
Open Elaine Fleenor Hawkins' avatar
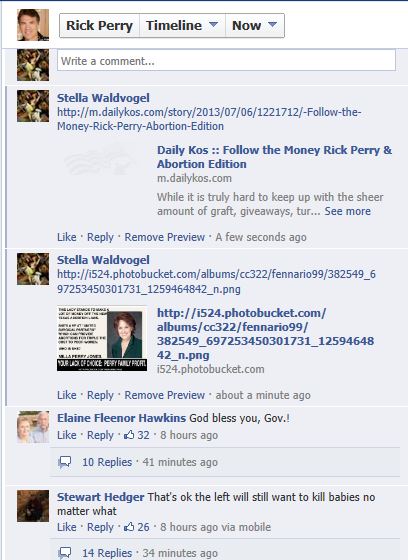point(33,427)
